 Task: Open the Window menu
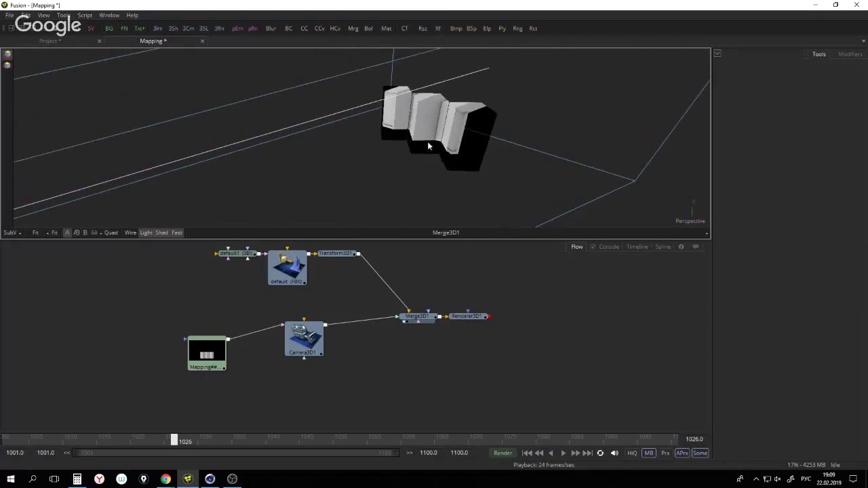(109, 15)
